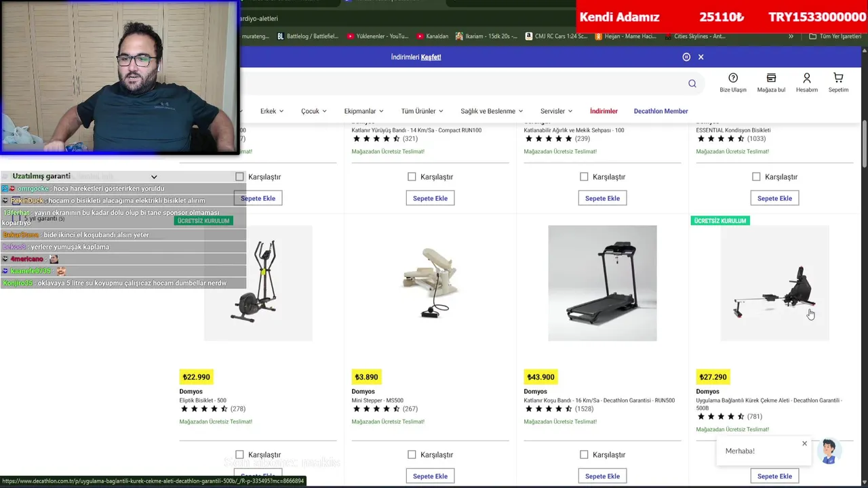
Task: Open rating stars of Koşu Bandı (1528)
Action: 549,409
